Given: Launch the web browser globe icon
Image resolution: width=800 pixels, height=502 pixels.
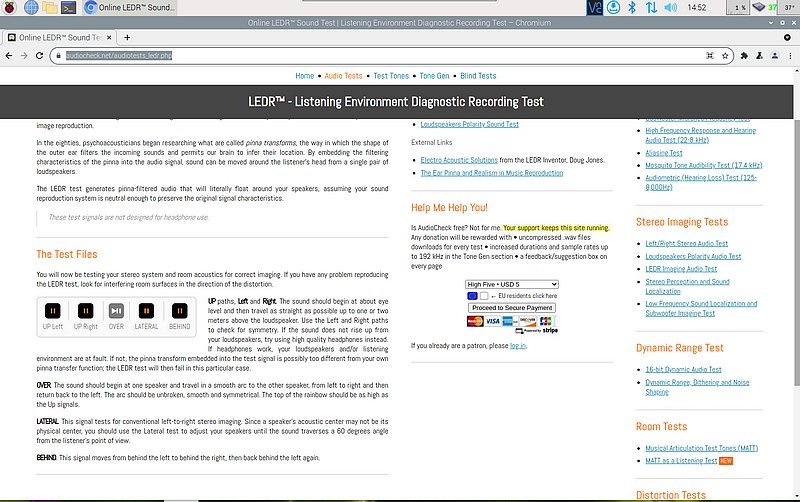Looking at the screenshot, I should click(x=31, y=7).
